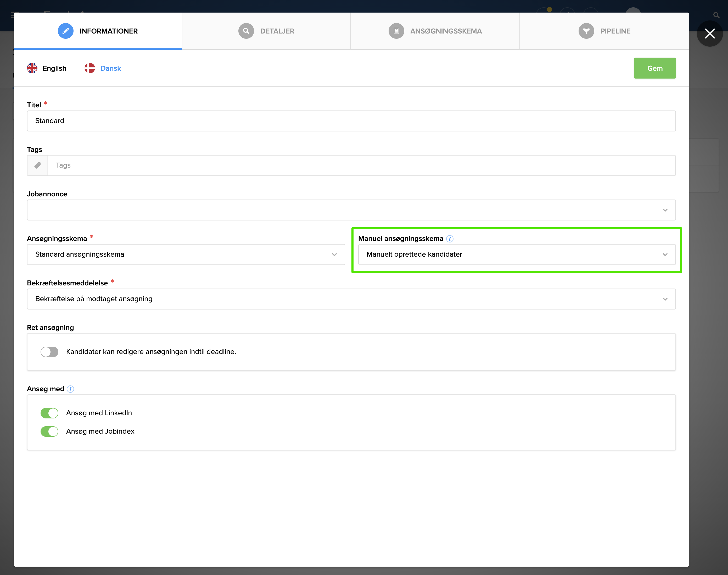Click the magnifier icon on Detaljer tab
This screenshot has width=728, height=575.
246,31
